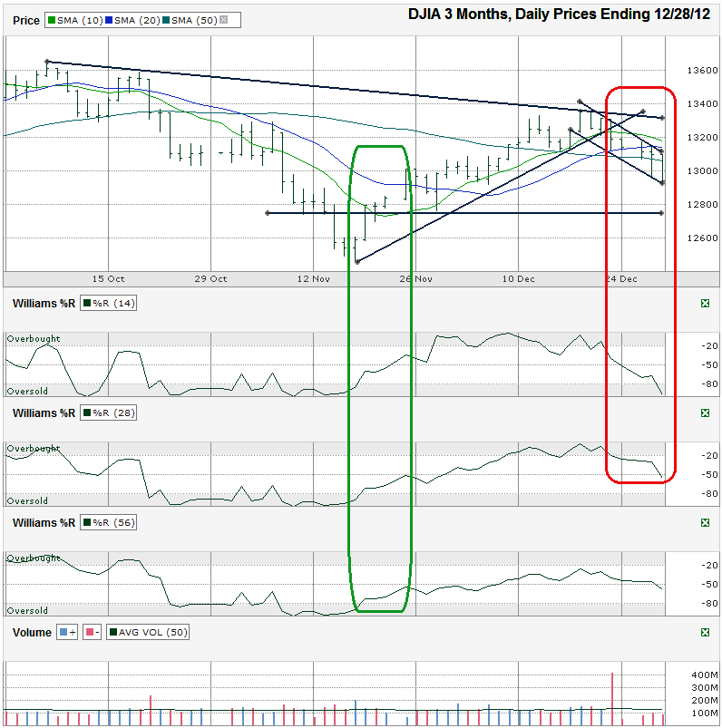Select the %R (14) indicator legend
Image resolution: width=722 pixels, height=728 pixels.
coord(108,304)
